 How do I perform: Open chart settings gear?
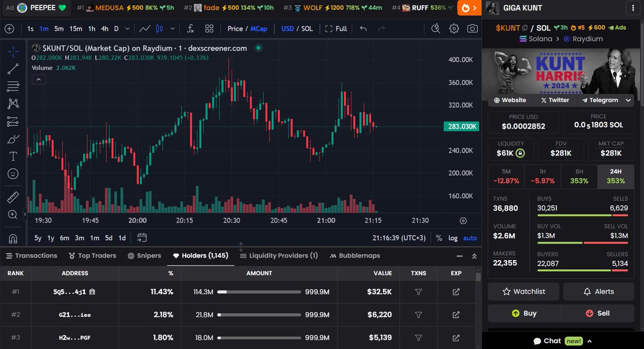454,28
